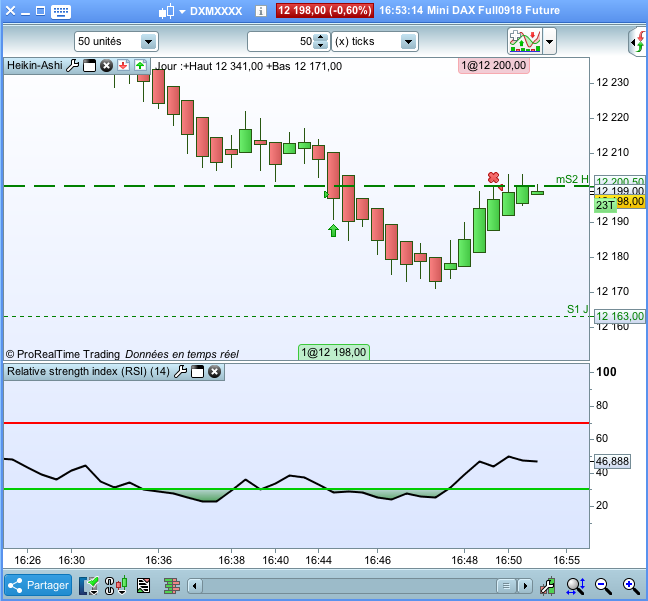Viewport: 648px width, 601px height.
Task: Click the red X exit marker on chart
Action: tap(493, 178)
